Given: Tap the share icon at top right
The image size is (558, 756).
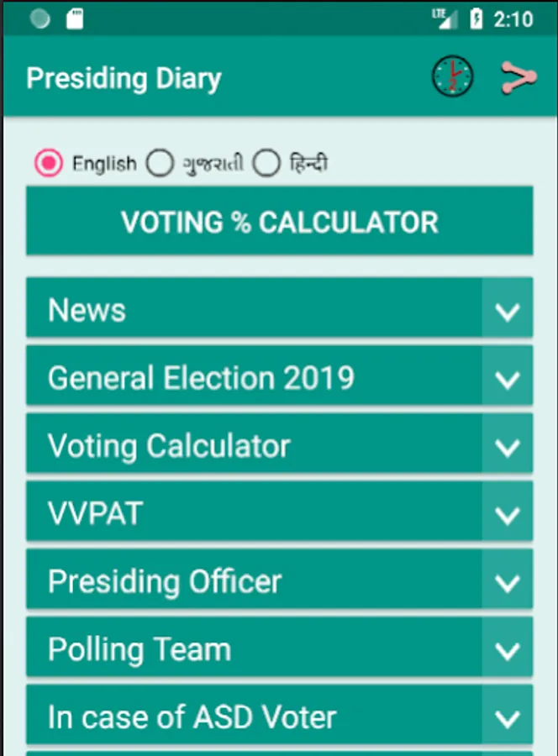Looking at the screenshot, I should (x=518, y=76).
